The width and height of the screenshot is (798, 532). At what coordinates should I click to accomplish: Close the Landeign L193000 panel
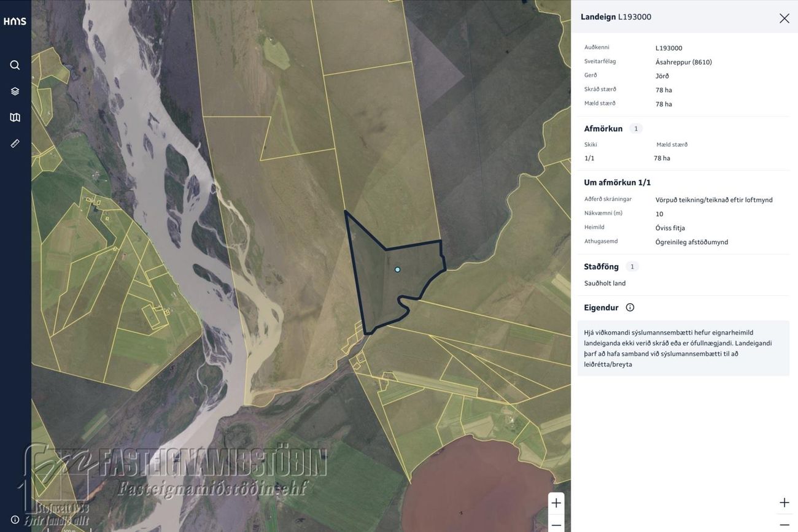point(784,18)
